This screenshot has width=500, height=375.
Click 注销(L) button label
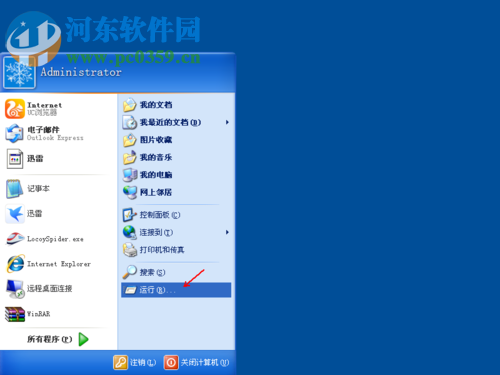(143, 362)
